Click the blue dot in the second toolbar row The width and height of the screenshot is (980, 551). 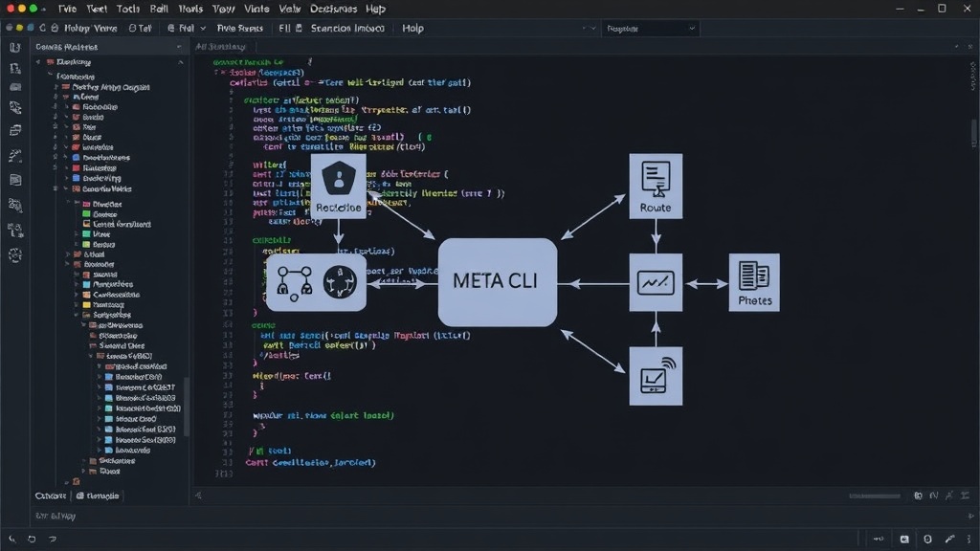(30, 28)
